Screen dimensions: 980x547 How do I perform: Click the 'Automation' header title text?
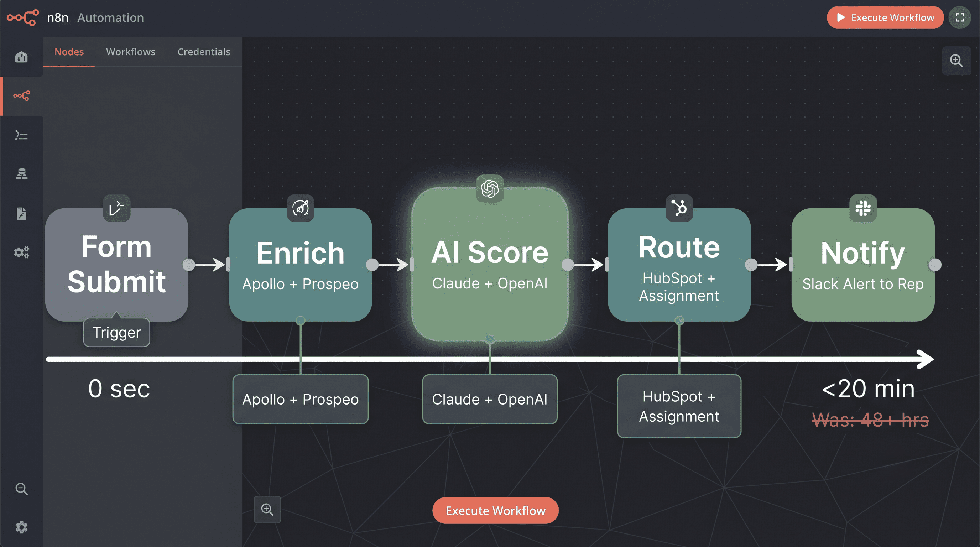[x=111, y=17]
